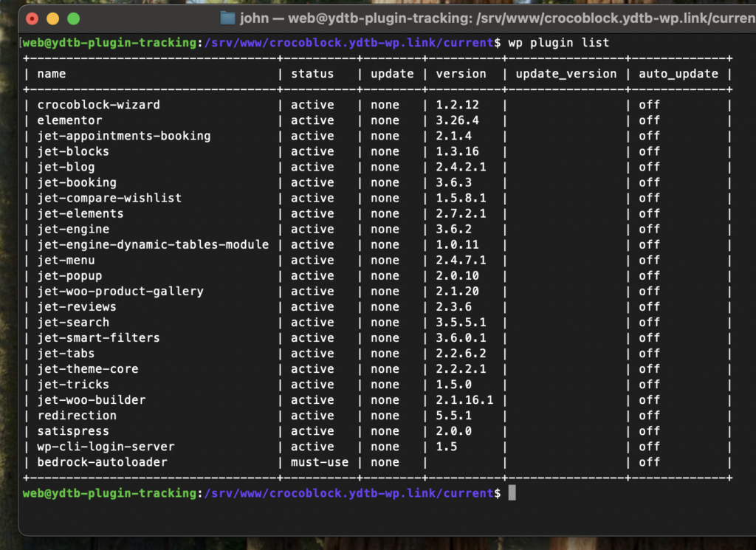756x550 pixels.
Task: Select the jet-smart-filters plugin name
Action: (99, 338)
